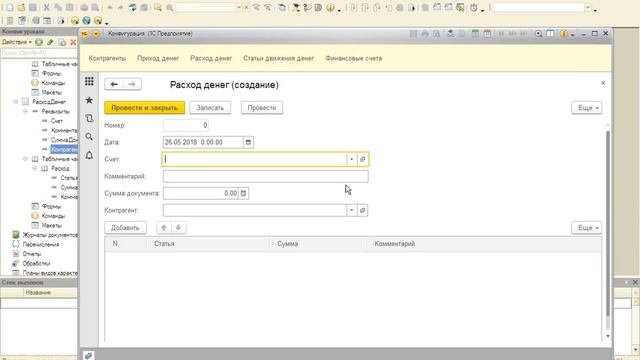This screenshot has height=360, width=640.
Task: Move table row down arrow
Action: click(x=178, y=227)
